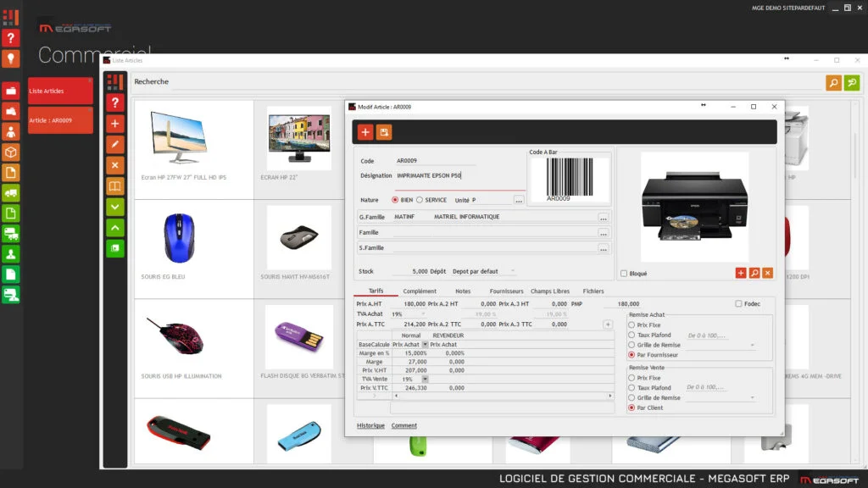This screenshot has width=868, height=488.
Task: Switch to the Tarifs tab
Action: click(376, 291)
